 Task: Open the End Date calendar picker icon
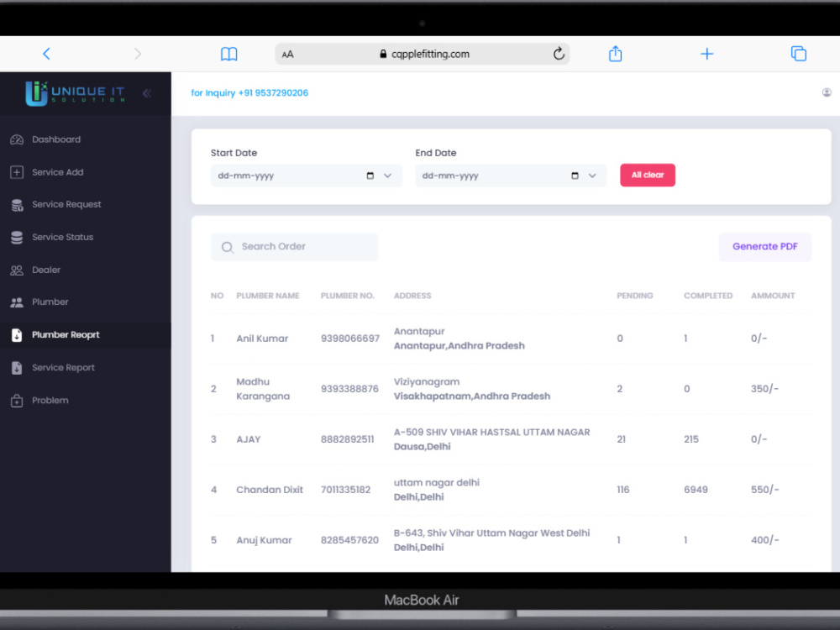click(x=575, y=176)
